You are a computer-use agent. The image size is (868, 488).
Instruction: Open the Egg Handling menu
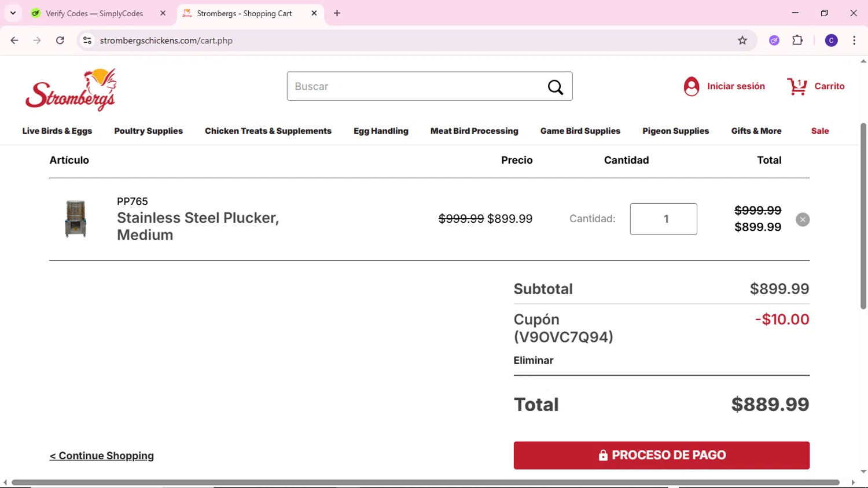[x=381, y=131]
